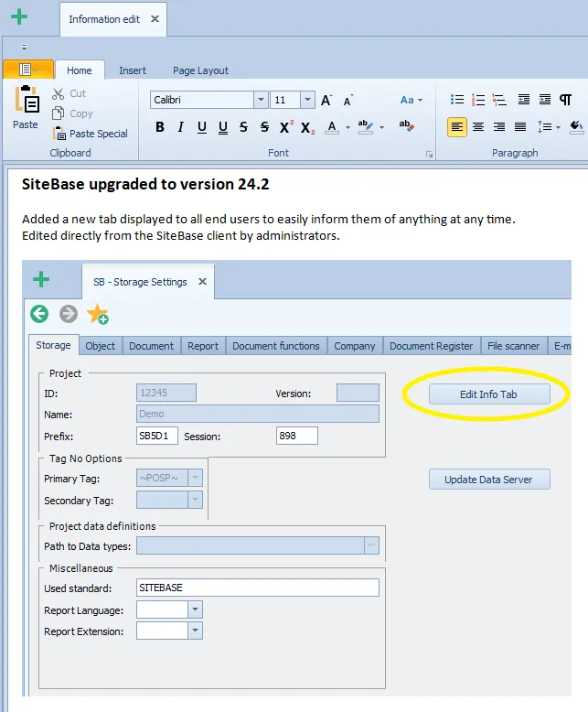
Task: Expand the font name dropdown arrow
Action: (261, 100)
